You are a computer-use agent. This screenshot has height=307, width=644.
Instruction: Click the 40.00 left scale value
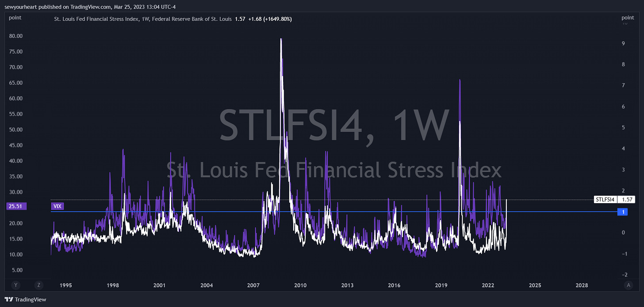[15, 161]
